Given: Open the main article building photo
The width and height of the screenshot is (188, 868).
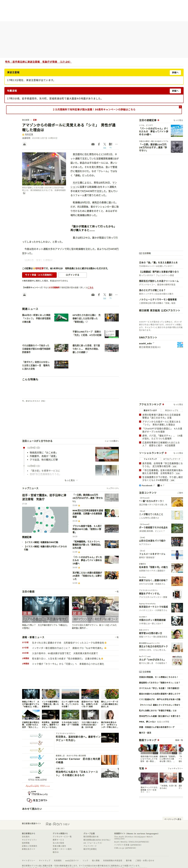Looking at the screenshot, I should point(44,169).
